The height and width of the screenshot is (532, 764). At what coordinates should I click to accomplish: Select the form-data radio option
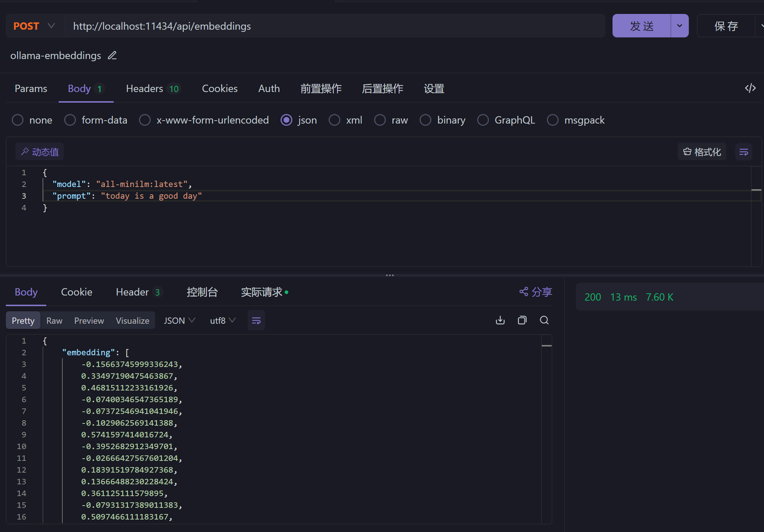[x=70, y=120]
